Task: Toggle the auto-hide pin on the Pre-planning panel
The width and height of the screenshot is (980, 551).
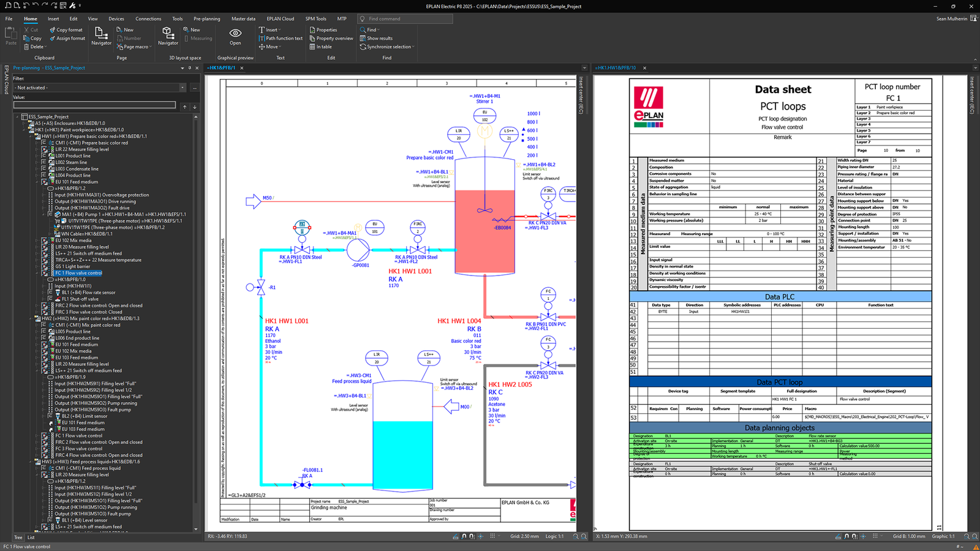Action: coord(190,68)
